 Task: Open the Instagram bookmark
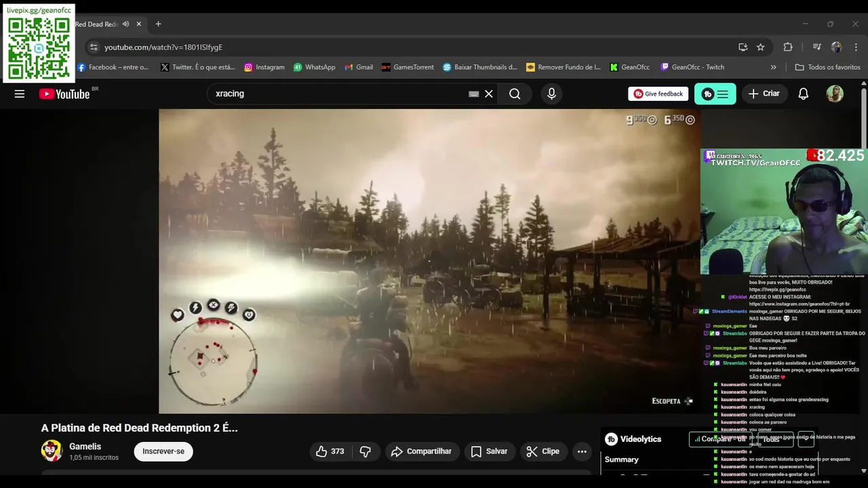(x=264, y=67)
